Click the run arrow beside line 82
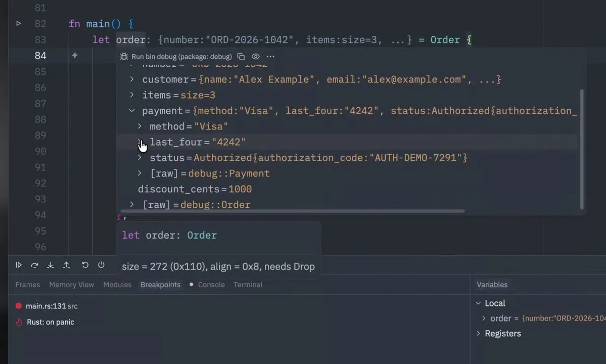This screenshot has width=606, height=364. 18,24
